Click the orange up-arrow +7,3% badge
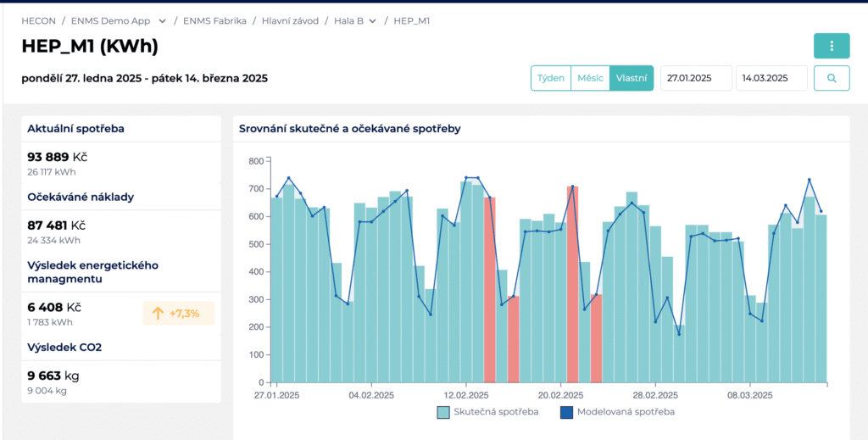The height and width of the screenshot is (440, 868). [x=178, y=314]
